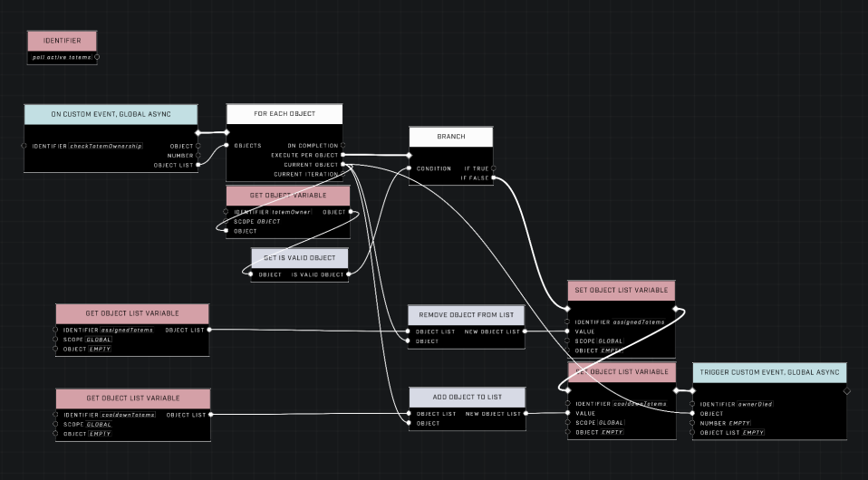The height and width of the screenshot is (480, 868).
Task: Click the If True output pin on Branch
Action: point(493,168)
